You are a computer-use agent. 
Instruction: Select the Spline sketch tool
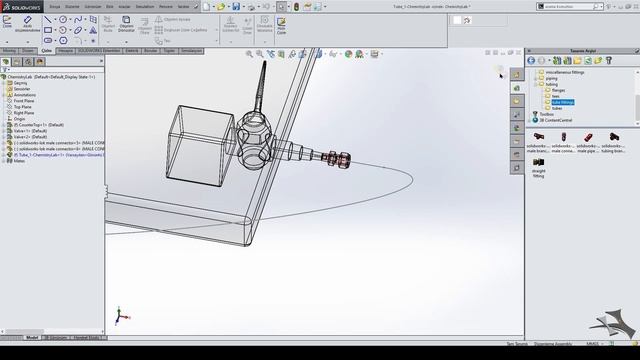tap(78, 20)
